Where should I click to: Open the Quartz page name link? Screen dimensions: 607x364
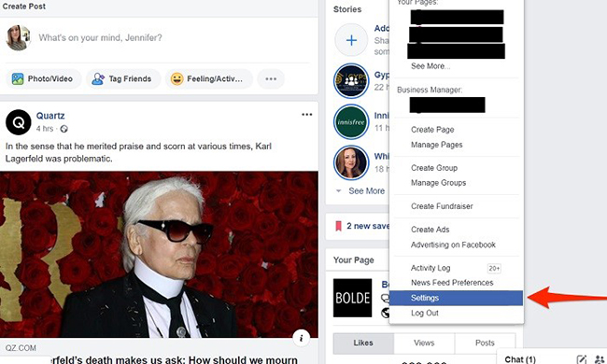click(50, 116)
